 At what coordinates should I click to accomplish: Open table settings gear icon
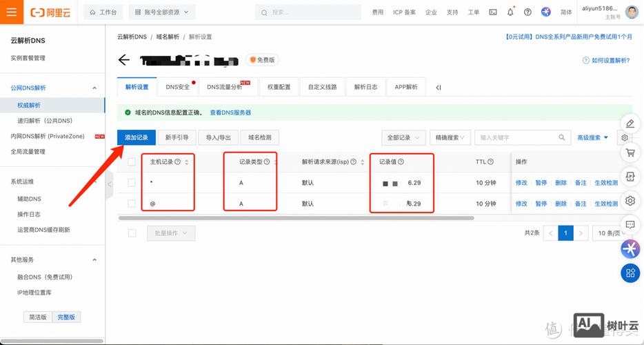(x=624, y=138)
